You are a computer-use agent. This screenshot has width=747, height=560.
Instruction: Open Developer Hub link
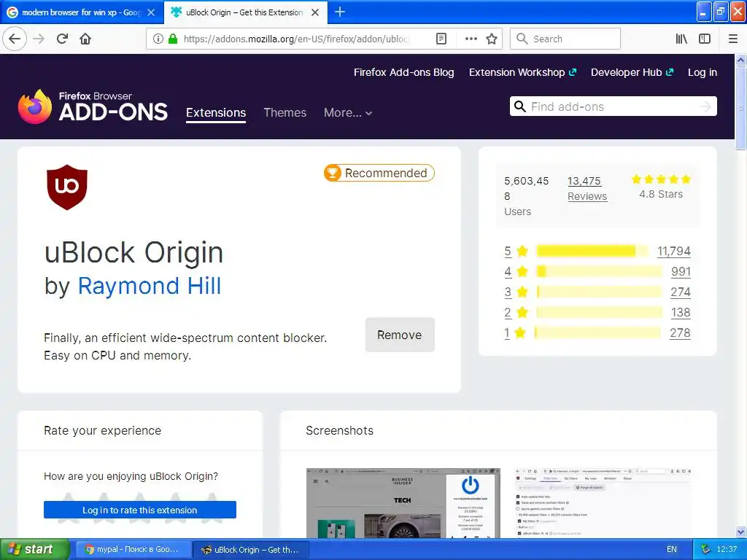[x=632, y=72]
